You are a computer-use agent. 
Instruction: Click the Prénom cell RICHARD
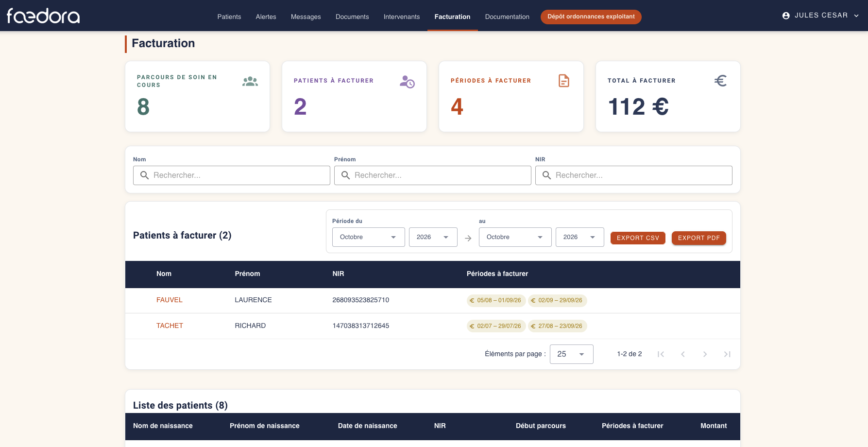tap(250, 326)
